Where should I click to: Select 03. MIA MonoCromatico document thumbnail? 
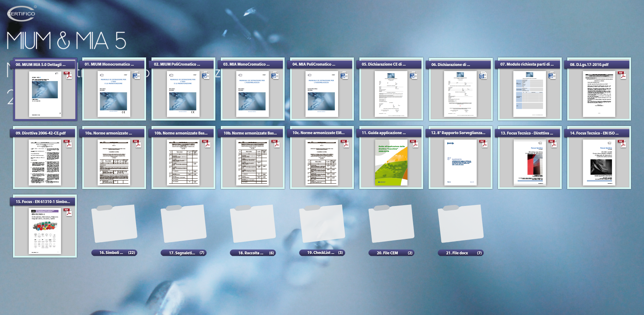pyautogui.click(x=252, y=94)
